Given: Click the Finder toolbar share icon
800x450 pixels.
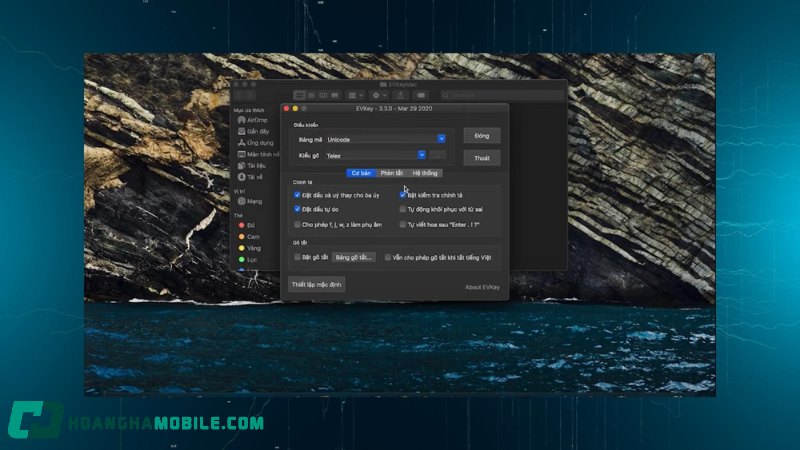Looking at the screenshot, I should (x=400, y=94).
